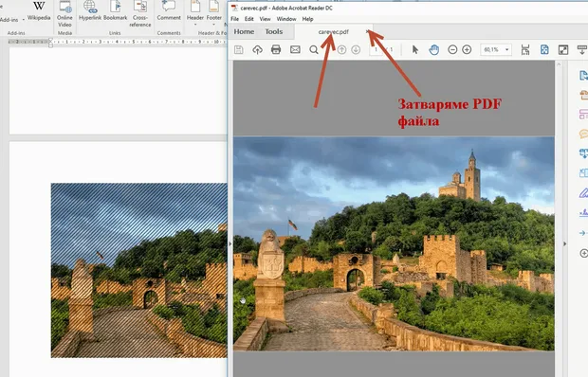Switch to the Home tab in Acrobat

point(244,32)
